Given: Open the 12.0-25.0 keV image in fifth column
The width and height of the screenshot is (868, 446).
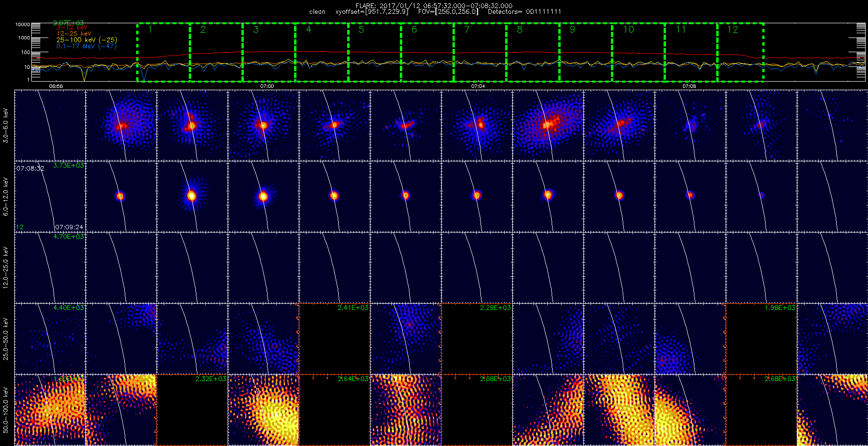Looking at the screenshot, I should tap(334, 268).
